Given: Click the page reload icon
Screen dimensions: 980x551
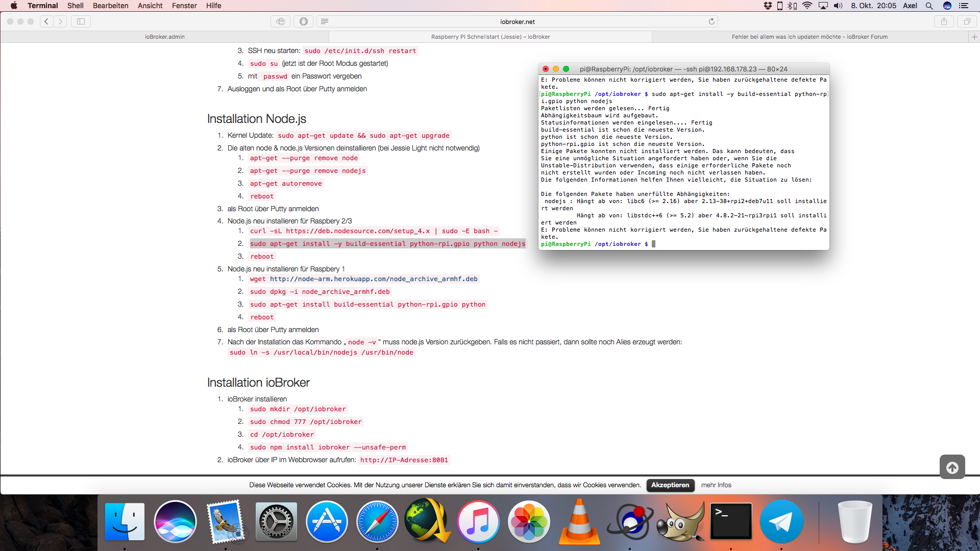Looking at the screenshot, I should click(712, 21).
